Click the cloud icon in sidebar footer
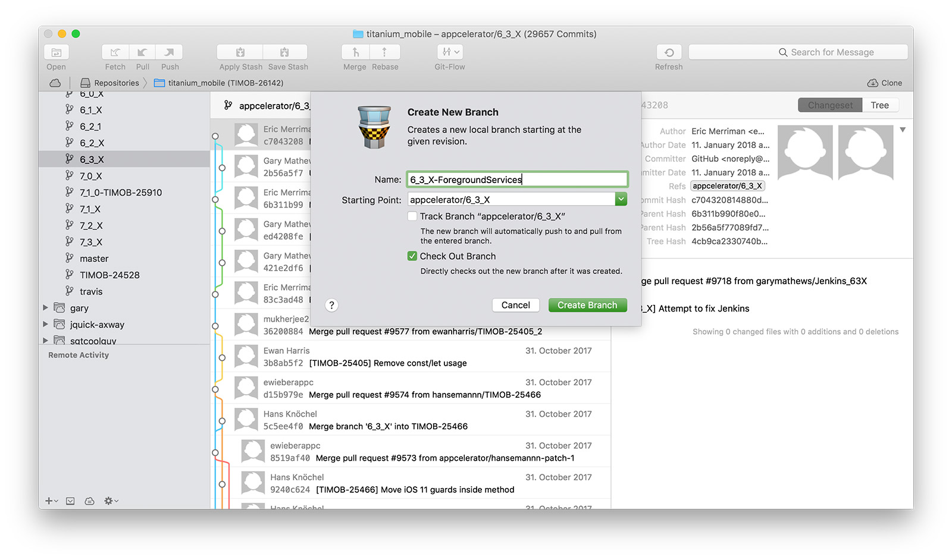This screenshot has width=952, height=560. tap(89, 501)
